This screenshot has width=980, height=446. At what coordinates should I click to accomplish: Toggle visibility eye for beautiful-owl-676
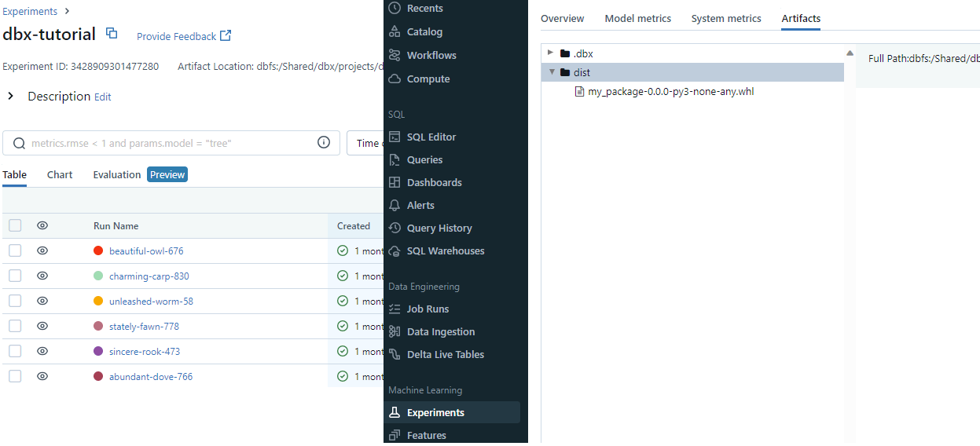42,250
